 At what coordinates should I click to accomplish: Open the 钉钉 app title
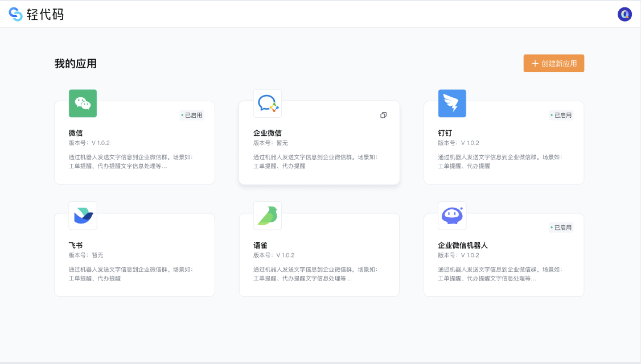[445, 133]
